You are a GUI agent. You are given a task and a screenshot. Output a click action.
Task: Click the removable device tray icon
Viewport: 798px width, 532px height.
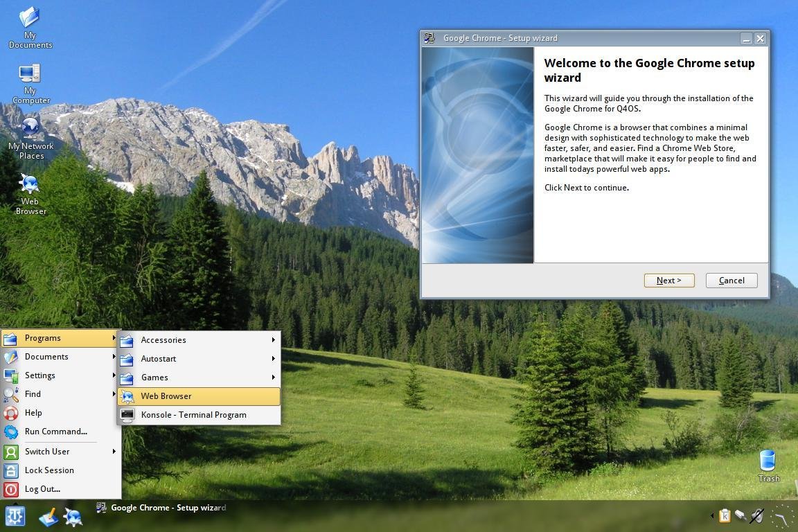coord(741,515)
